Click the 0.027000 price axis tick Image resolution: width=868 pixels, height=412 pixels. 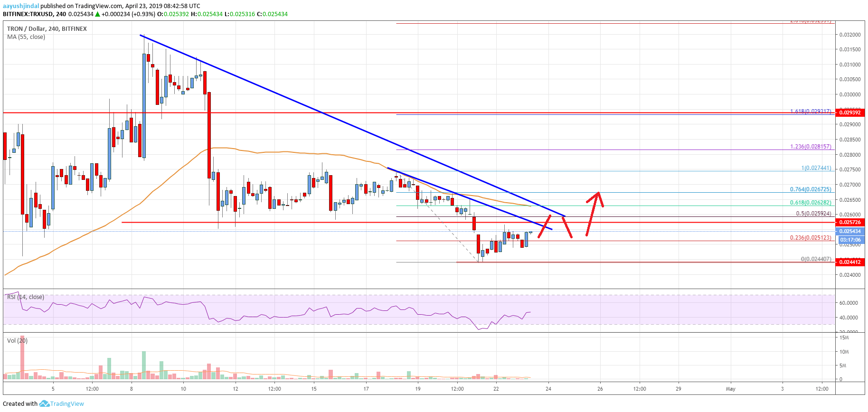tap(849, 185)
